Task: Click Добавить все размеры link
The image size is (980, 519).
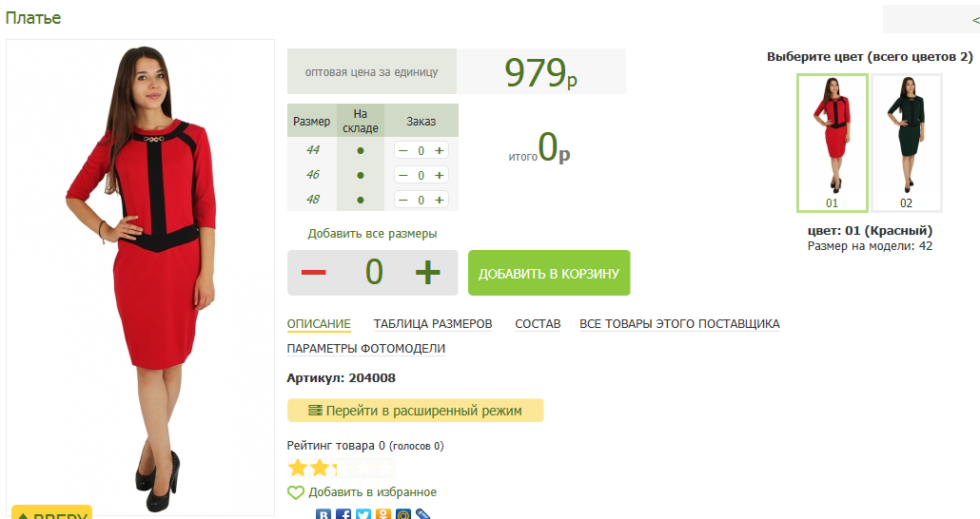Action: [372, 234]
